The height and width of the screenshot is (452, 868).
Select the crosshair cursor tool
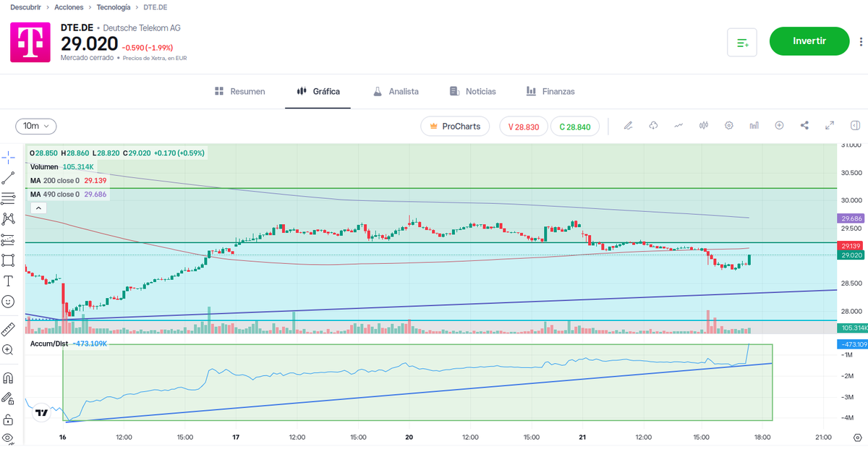coord(8,157)
